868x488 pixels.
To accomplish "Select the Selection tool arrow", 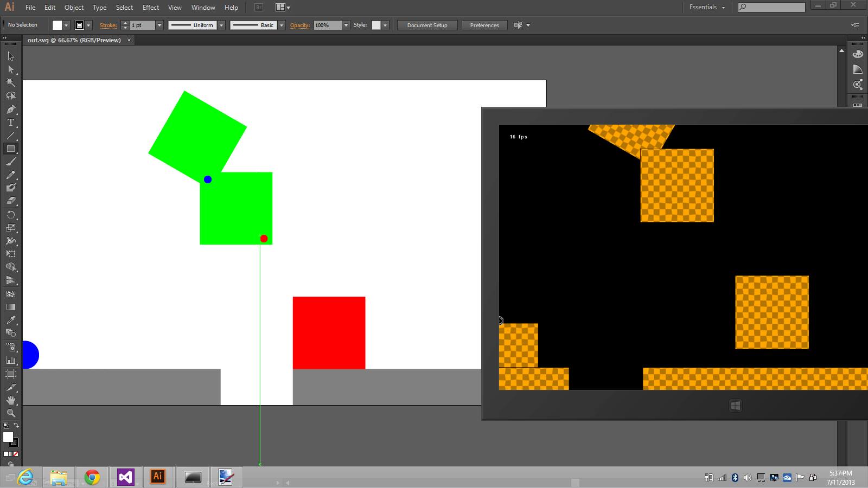I will (10, 56).
